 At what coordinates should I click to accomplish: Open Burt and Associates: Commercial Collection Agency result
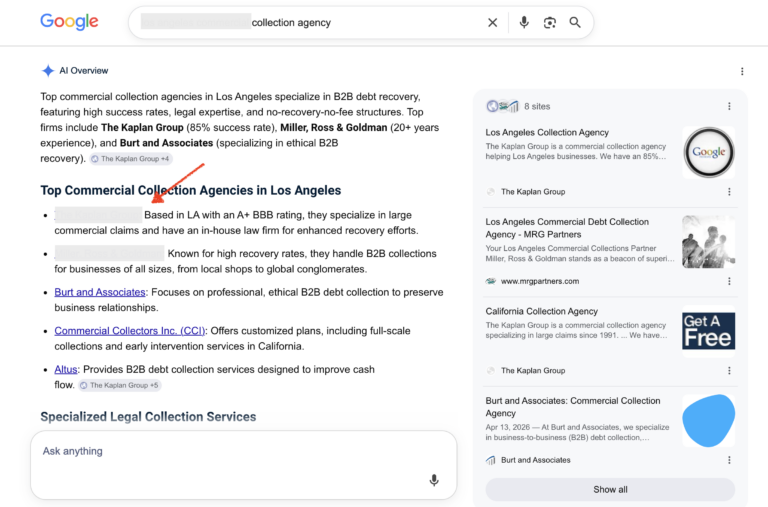point(573,407)
